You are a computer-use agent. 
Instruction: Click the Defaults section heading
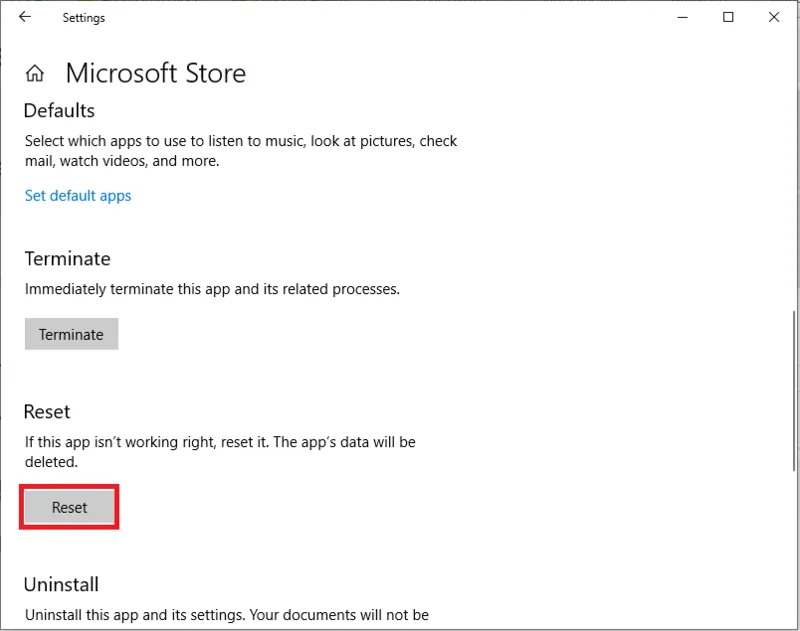tap(60, 111)
